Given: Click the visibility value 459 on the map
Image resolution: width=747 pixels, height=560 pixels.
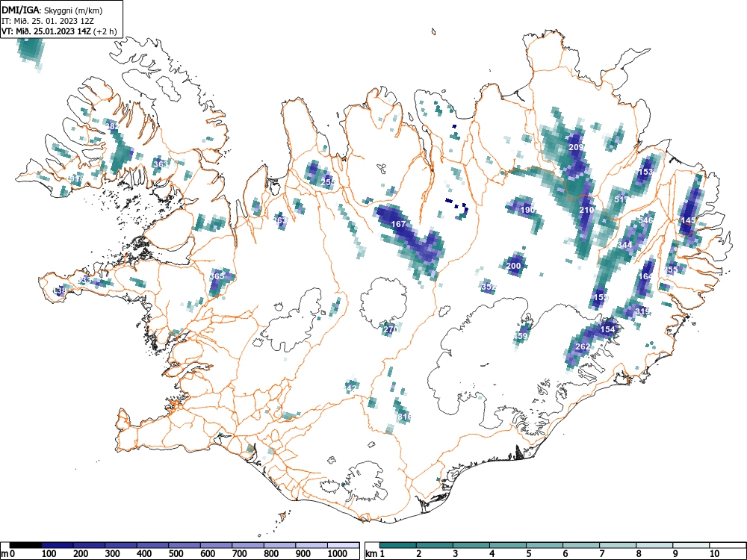Looking at the screenshot, I should [521, 336].
